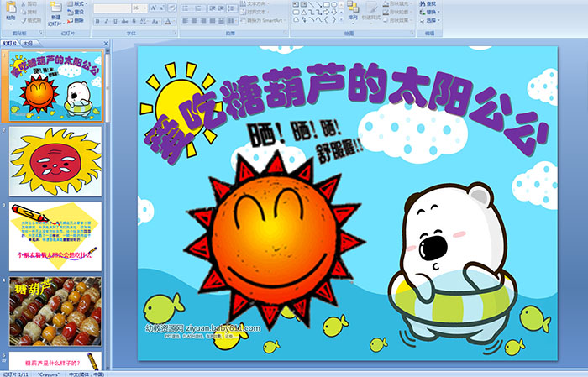Open the font size dropdown
This screenshot has height=377, width=588.
145,8
